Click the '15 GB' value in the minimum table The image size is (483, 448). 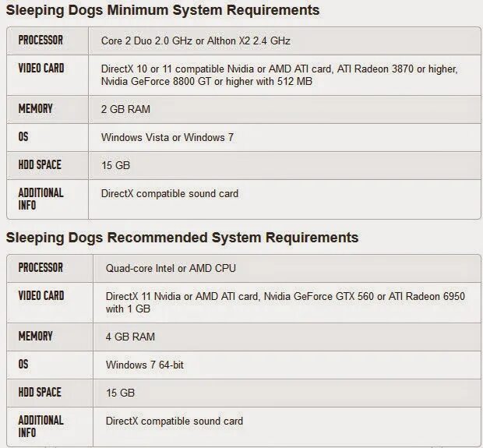point(115,165)
